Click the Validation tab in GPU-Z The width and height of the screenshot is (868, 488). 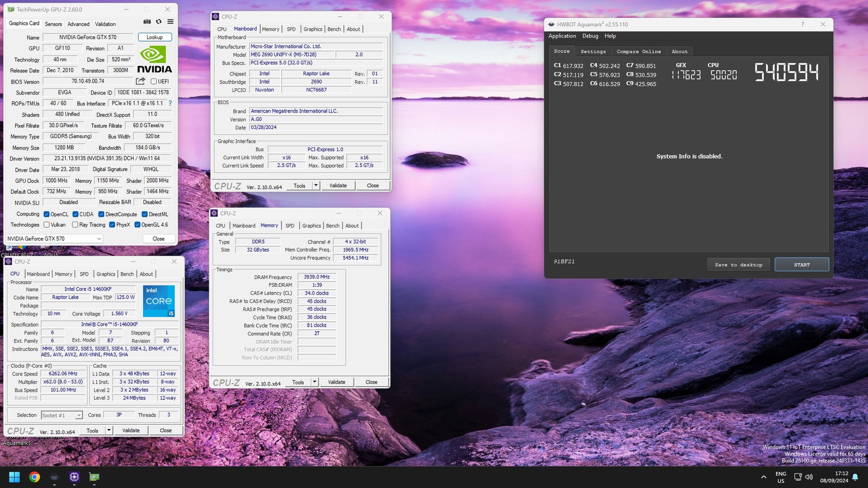(x=105, y=24)
